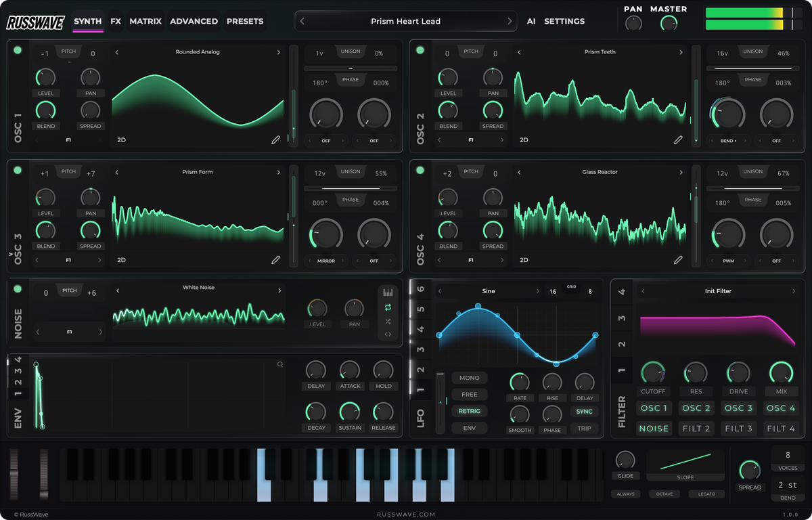812x520 pixels.
Task: Open the PRESETS tab
Action: (x=245, y=22)
